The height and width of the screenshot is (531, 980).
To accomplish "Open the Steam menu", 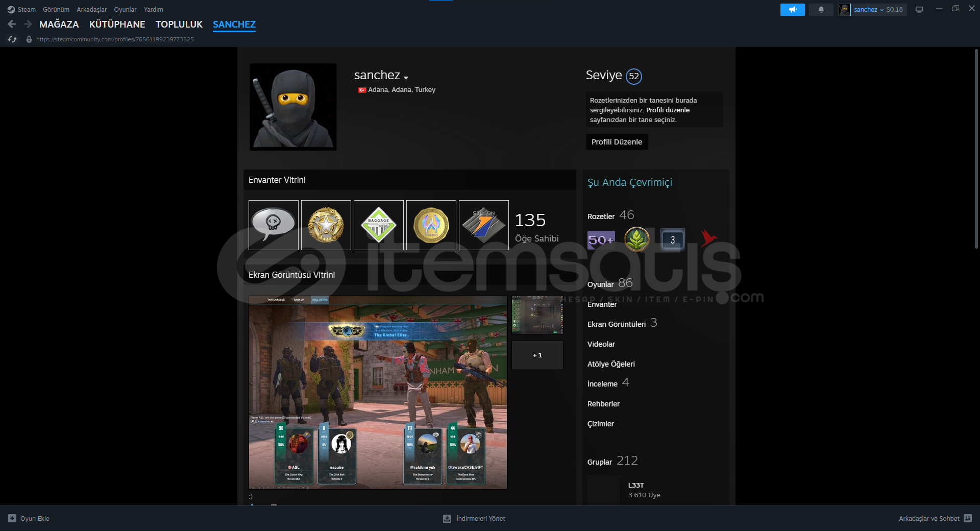I will [x=27, y=9].
